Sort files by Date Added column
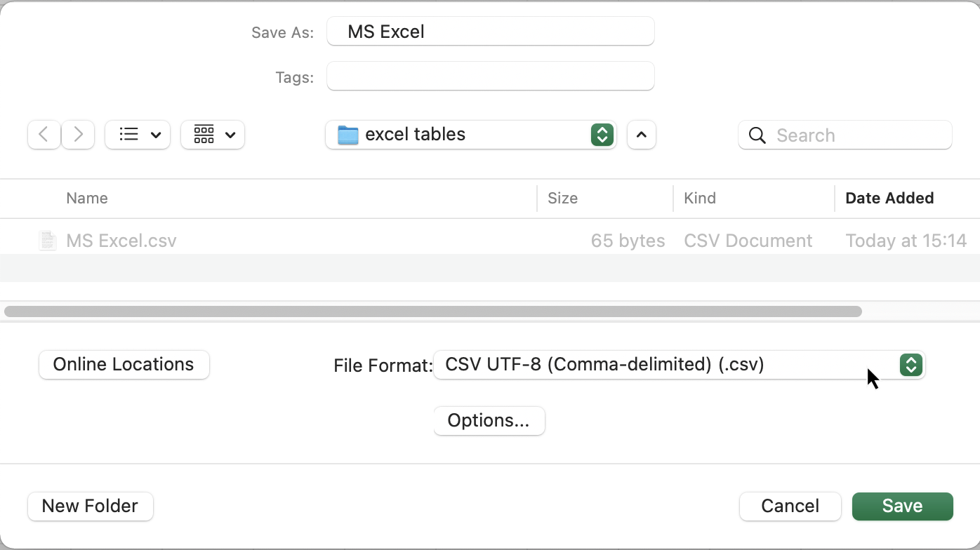The height and width of the screenshot is (550, 980). [889, 199]
